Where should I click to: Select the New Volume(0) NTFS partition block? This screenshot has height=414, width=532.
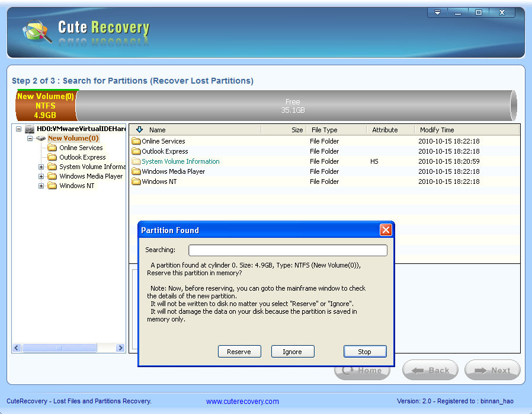(x=46, y=106)
